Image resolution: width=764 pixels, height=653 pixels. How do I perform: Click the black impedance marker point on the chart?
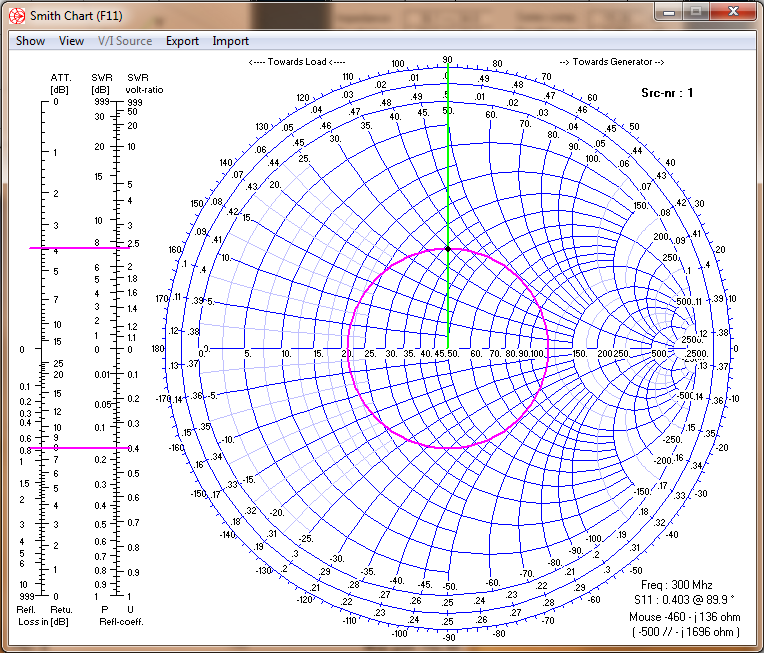(448, 249)
